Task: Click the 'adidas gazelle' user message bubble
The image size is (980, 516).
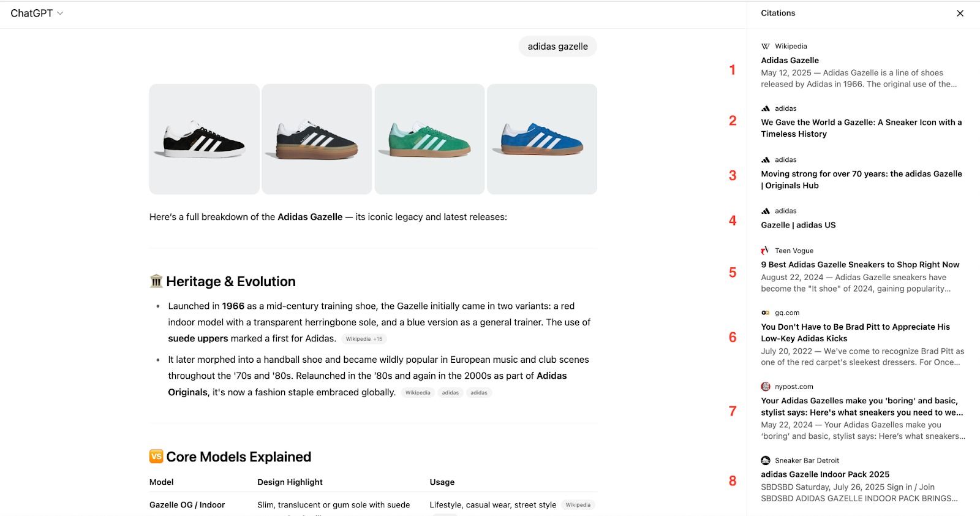Action: pos(557,47)
